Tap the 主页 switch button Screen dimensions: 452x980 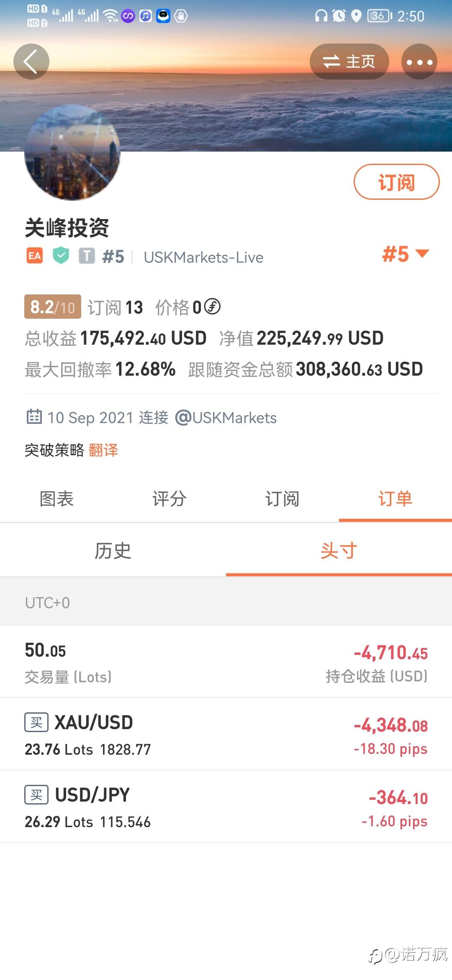pos(349,62)
